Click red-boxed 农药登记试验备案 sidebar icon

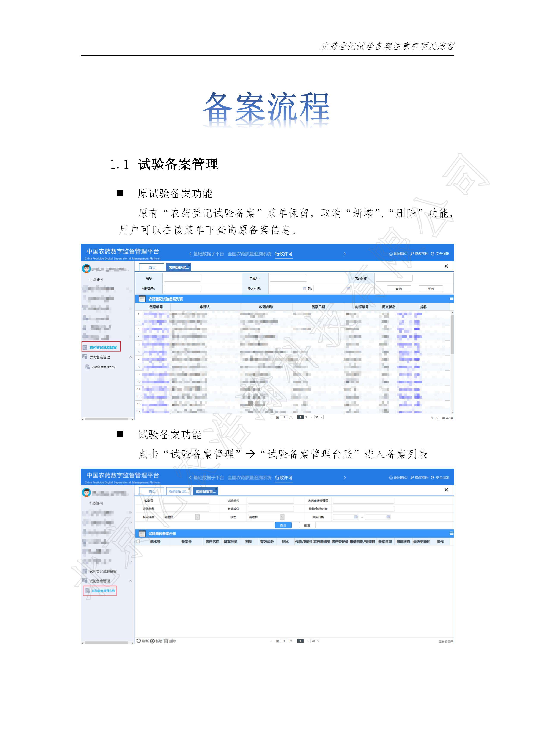pos(85,347)
